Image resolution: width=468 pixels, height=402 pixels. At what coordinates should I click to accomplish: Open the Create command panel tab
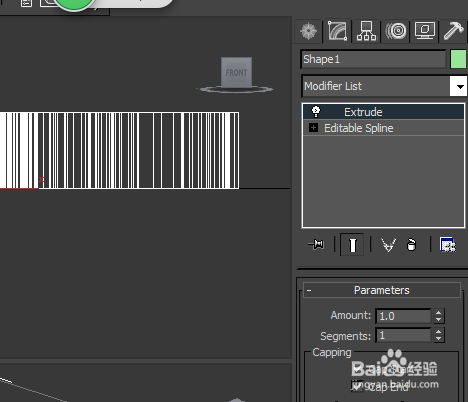[x=308, y=31]
